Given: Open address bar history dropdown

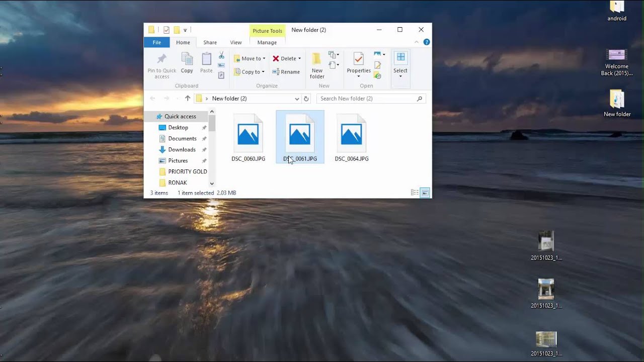Looking at the screenshot, I should [297, 99].
